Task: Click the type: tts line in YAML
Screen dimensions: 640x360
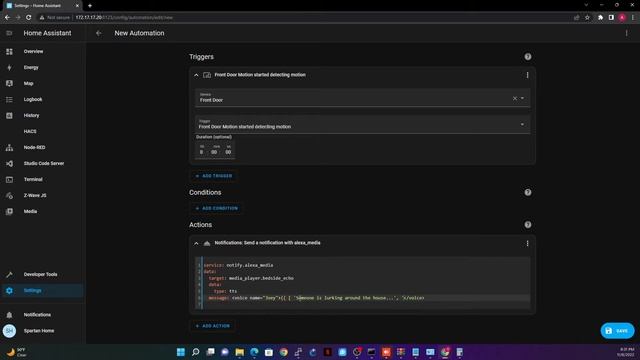Action: (x=225, y=291)
